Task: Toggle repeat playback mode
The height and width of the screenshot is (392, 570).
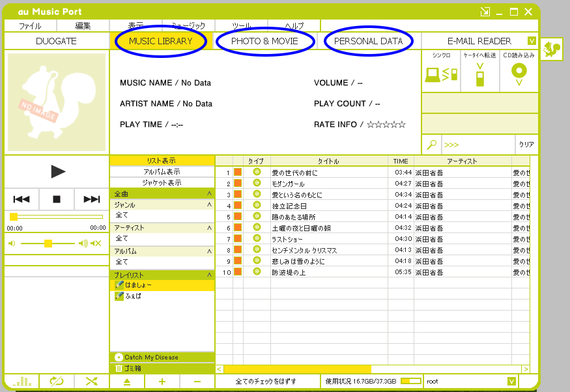Action: coord(57,382)
